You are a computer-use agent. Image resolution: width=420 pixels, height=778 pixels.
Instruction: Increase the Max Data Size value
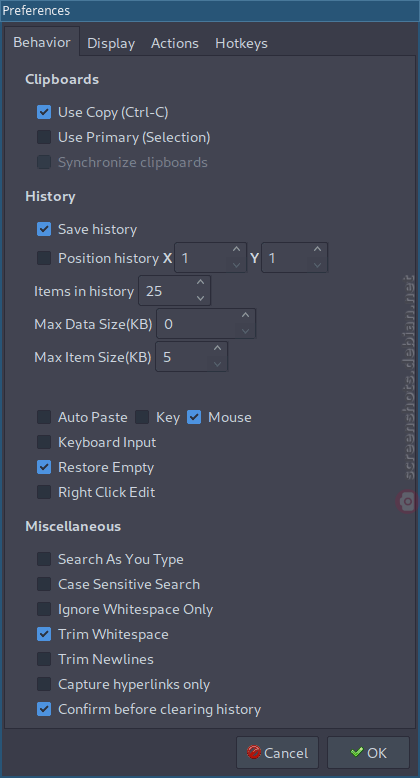245,316
